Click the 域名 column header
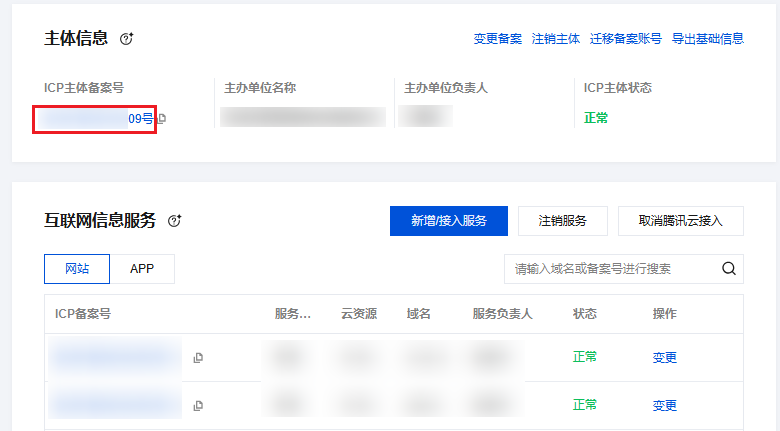 coord(418,314)
